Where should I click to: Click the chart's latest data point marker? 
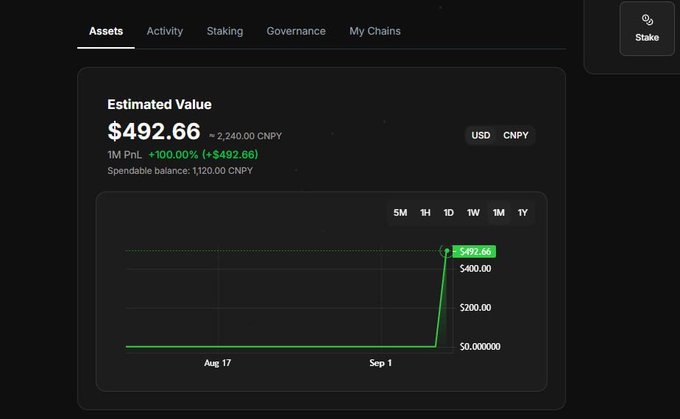coord(446,251)
